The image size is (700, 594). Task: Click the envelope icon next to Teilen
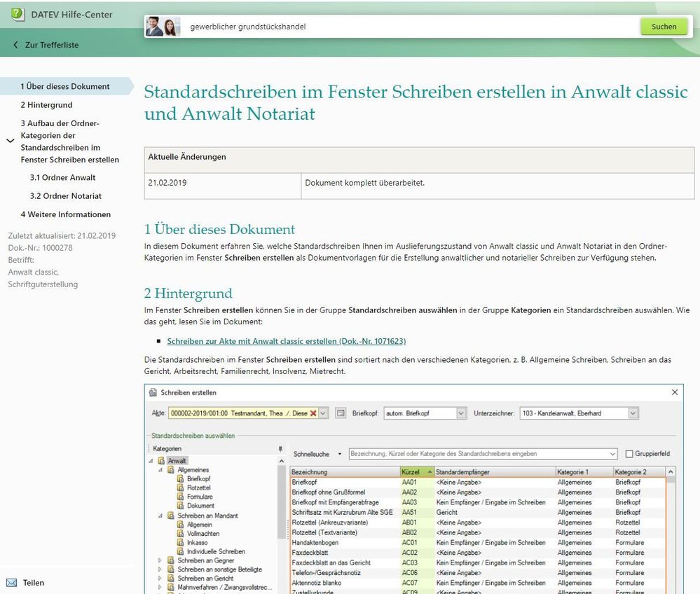tap(12, 583)
